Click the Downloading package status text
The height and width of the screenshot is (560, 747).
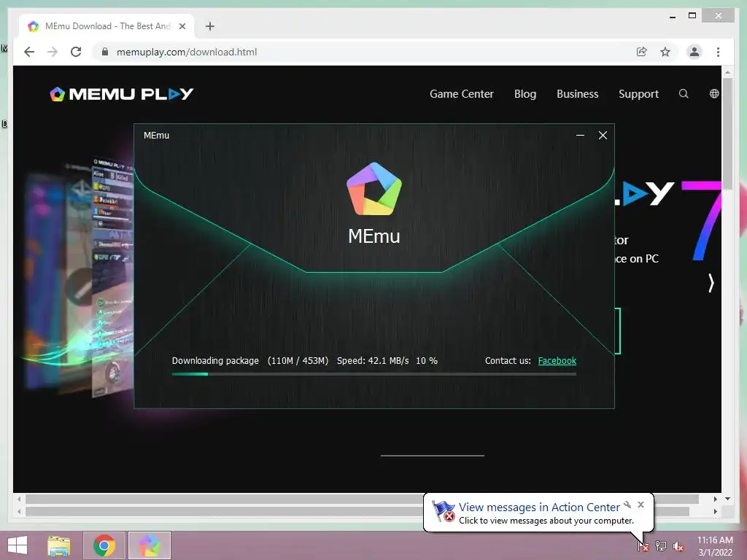coord(215,360)
